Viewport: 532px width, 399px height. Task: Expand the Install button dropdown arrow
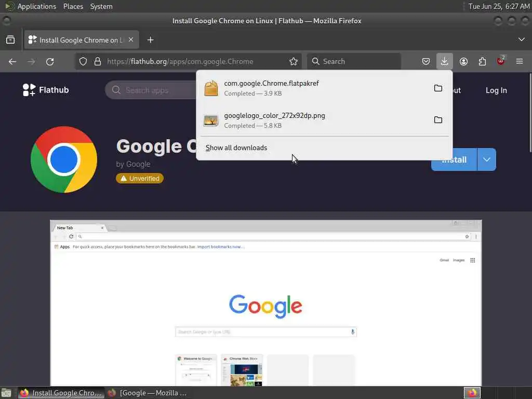486,159
